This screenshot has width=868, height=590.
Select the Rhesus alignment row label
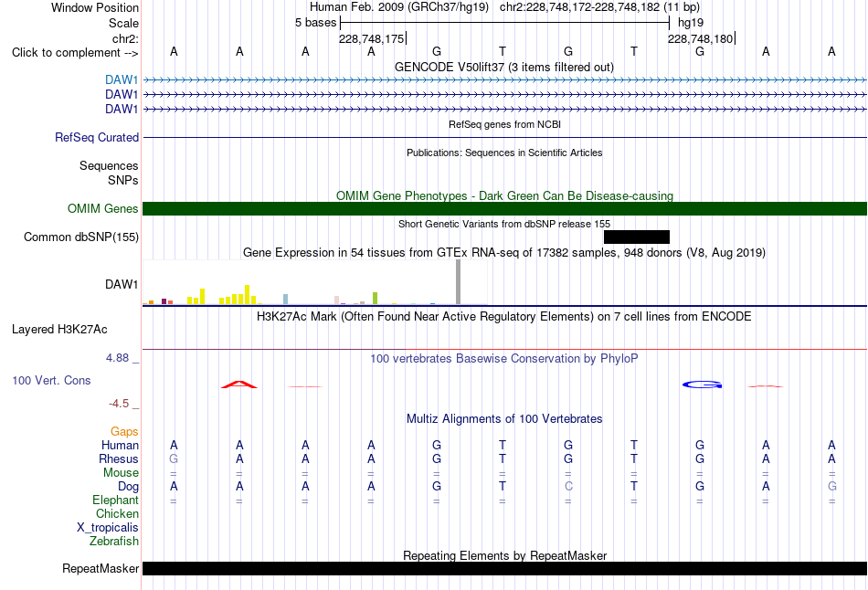point(119,458)
